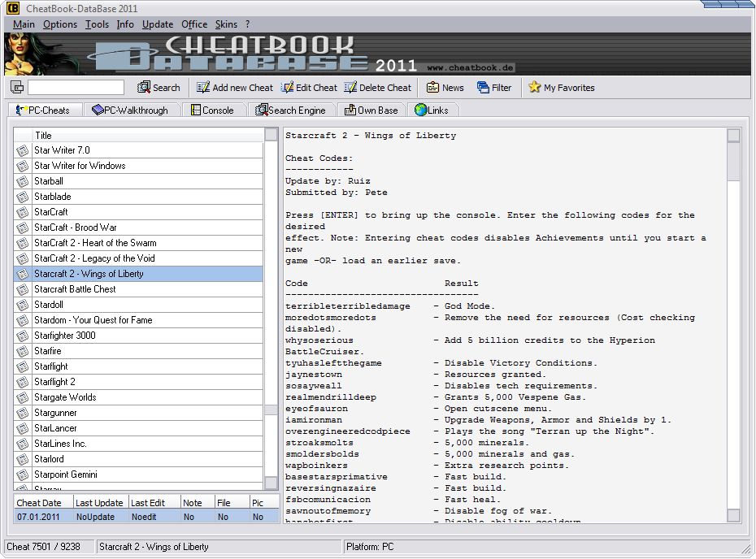Click title list scrollbar up arrow
756x559 pixels.
(x=271, y=134)
